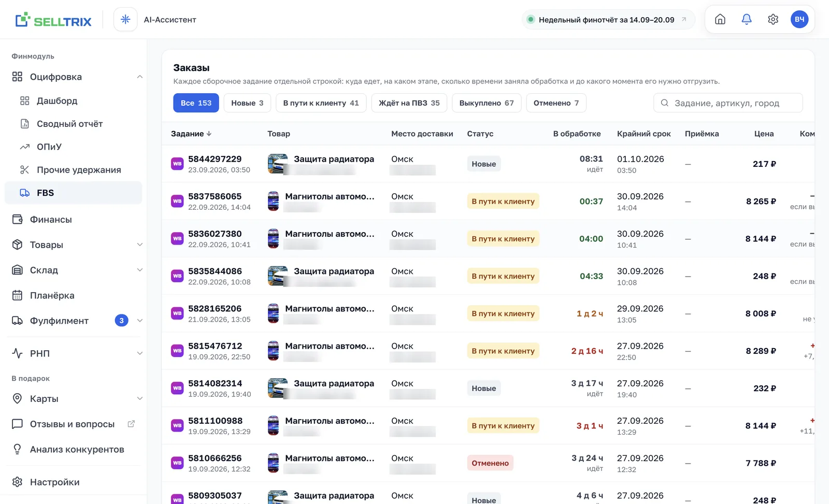
Task: Collapse the Оцифровка section
Action: [x=139, y=77]
